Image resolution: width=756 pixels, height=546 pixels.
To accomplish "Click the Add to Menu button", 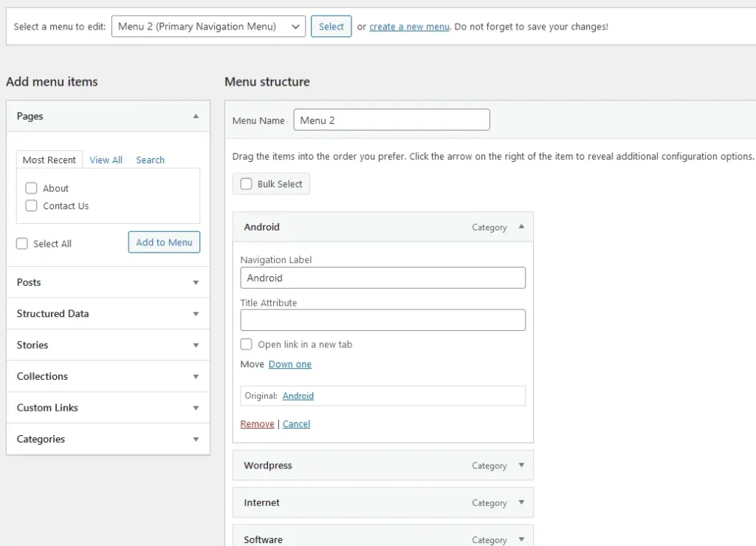I will coord(164,242).
